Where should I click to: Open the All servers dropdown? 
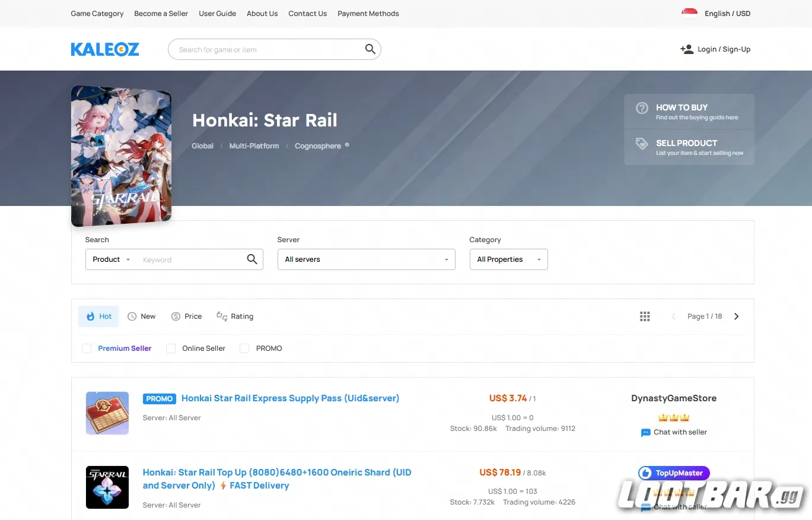(x=366, y=259)
